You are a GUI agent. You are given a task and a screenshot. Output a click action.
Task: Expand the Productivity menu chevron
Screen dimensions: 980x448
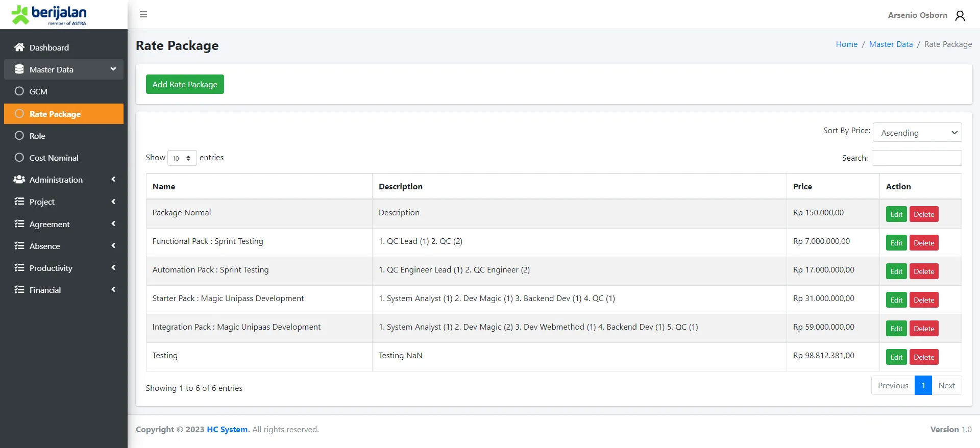(113, 268)
